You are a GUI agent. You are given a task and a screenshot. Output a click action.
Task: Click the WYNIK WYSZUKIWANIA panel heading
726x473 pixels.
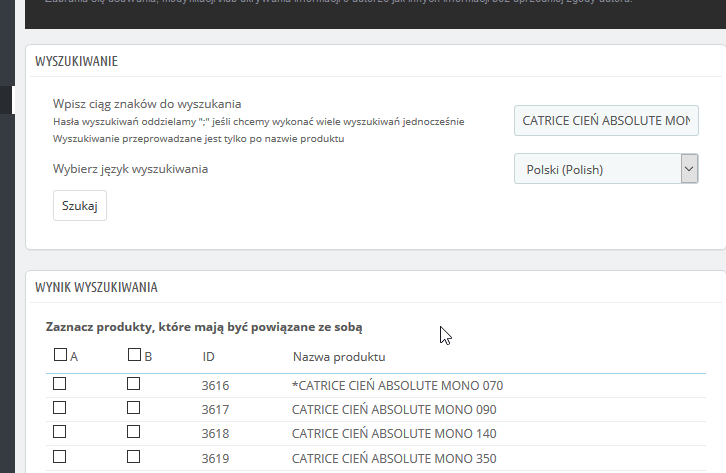[96, 287]
